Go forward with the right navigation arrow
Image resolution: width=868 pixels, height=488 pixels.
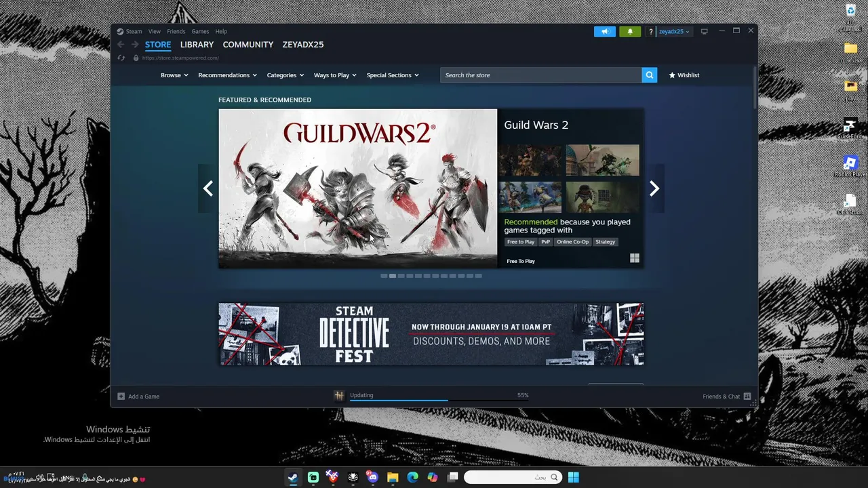tap(135, 45)
